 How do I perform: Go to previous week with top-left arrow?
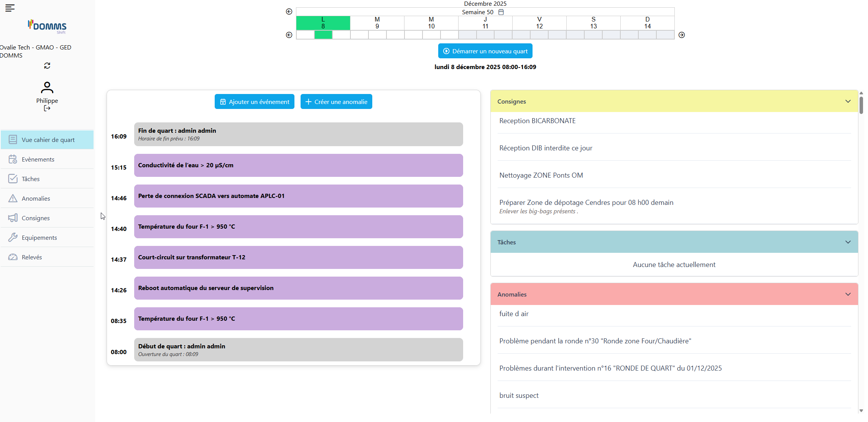point(289,12)
